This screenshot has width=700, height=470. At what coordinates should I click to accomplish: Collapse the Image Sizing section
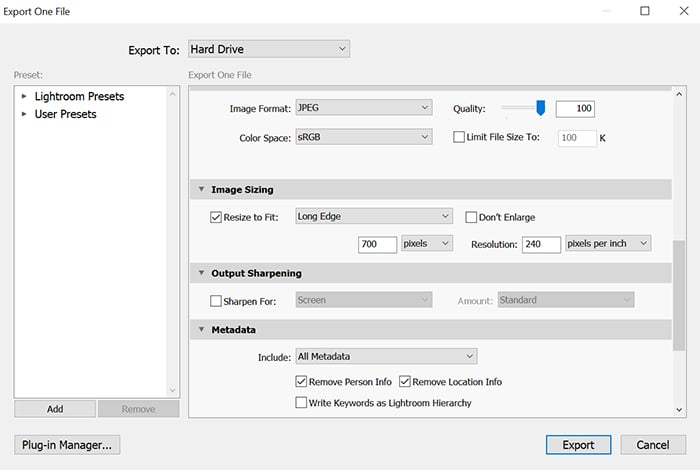(201, 189)
